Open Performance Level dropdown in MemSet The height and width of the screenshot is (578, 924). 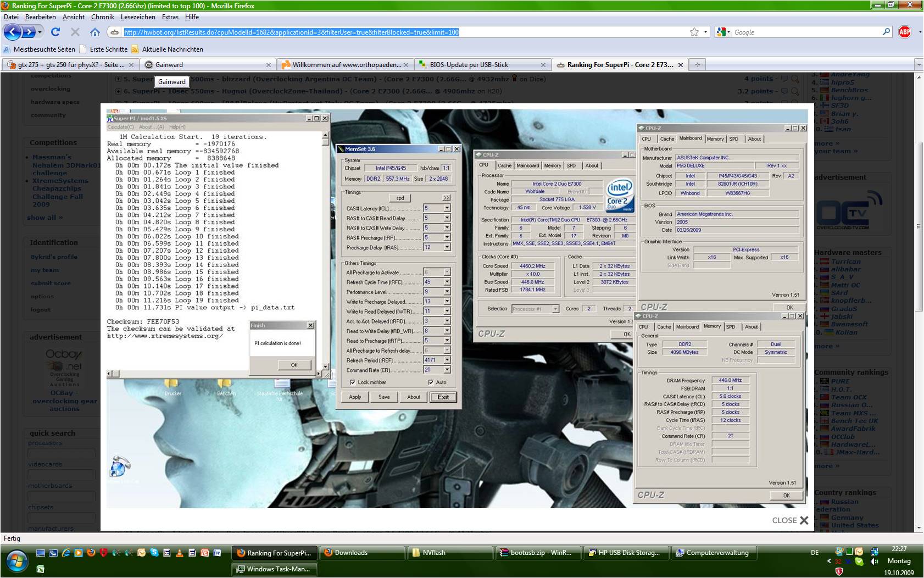click(x=447, y=292)
